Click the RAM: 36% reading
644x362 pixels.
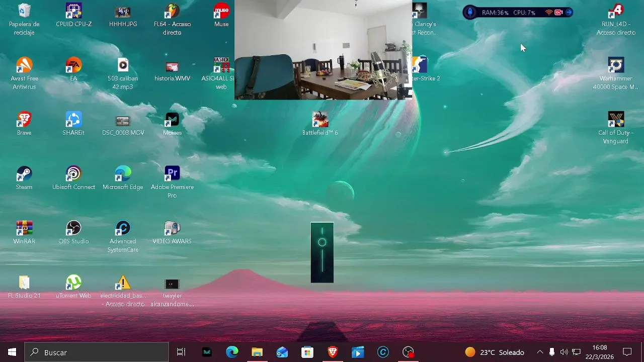click(495, 13)
